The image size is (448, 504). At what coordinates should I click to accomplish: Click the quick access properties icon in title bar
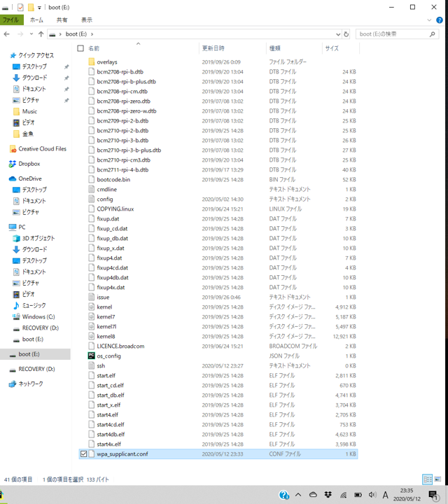[20, 8]
